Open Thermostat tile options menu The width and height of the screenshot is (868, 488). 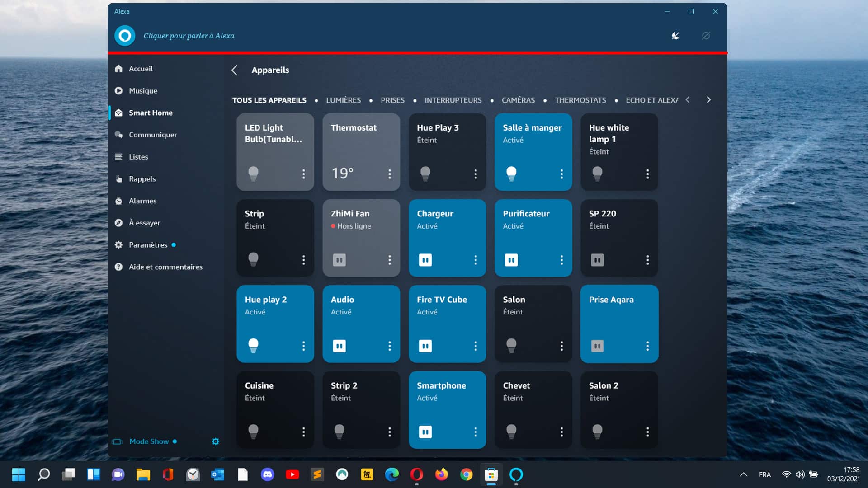pyautogui.click(x=389, y=174)
